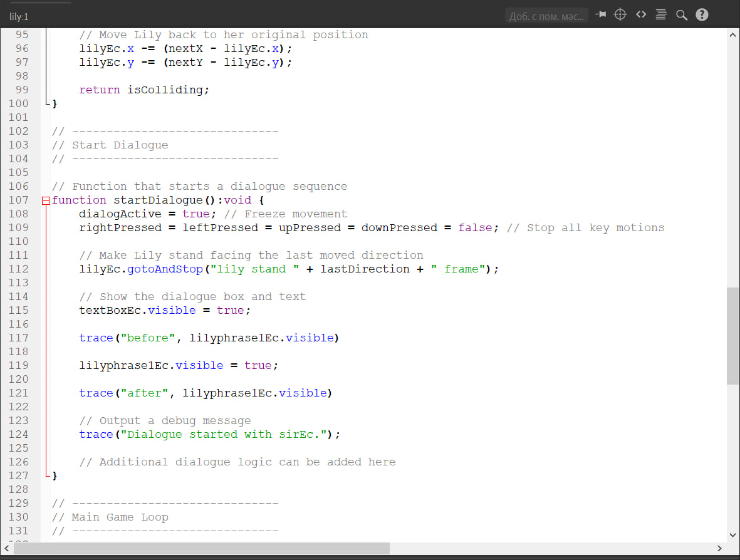Viewport: 740px width, 560px height.
Task: Click 'startDialogue' function name
Action: point(158,200)
